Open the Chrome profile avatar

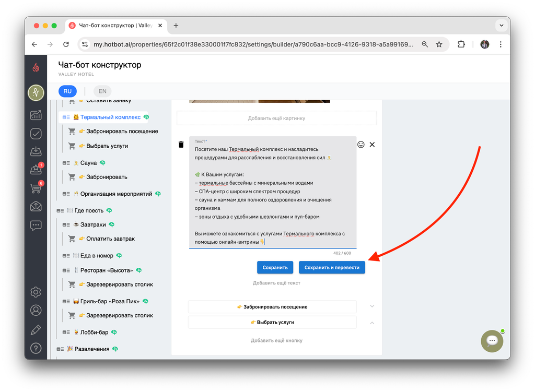484,44
